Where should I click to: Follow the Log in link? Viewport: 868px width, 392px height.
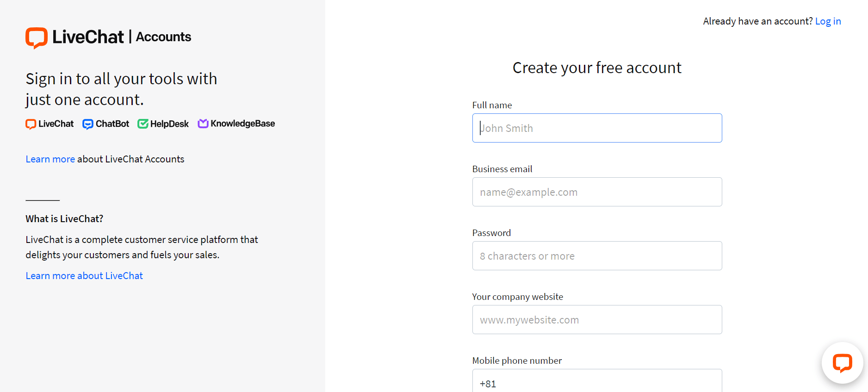tap(828, 21)
